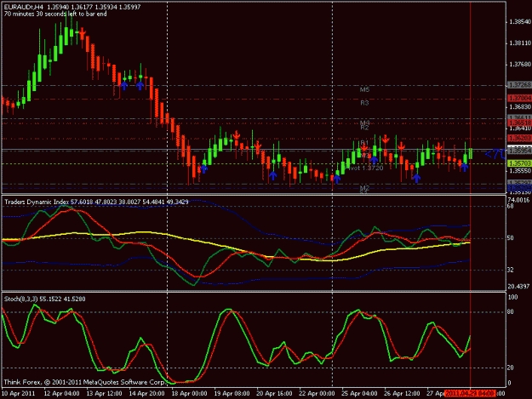Screen dimensions: 532x399
Task: Click the green 1.35703 pivot price tag
Action: coord(519,163)
